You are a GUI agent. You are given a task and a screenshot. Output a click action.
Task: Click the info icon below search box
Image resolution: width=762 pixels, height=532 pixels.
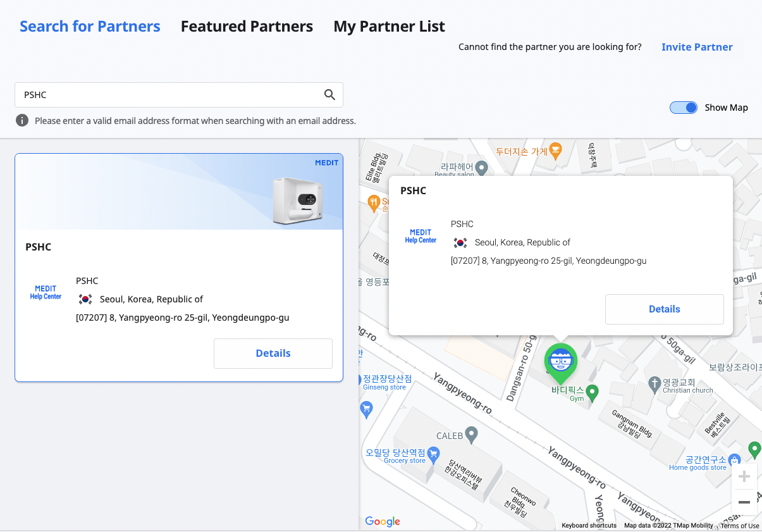click(x=22, y=120)
